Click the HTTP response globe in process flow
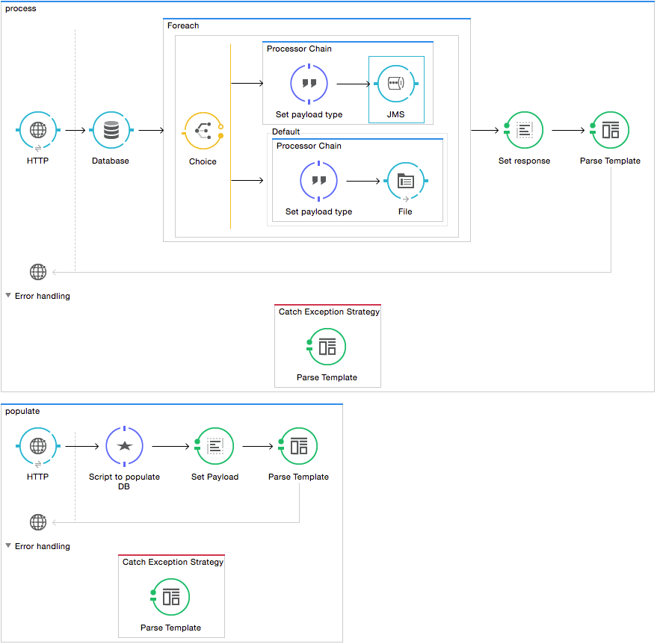 tap(37, 272)
